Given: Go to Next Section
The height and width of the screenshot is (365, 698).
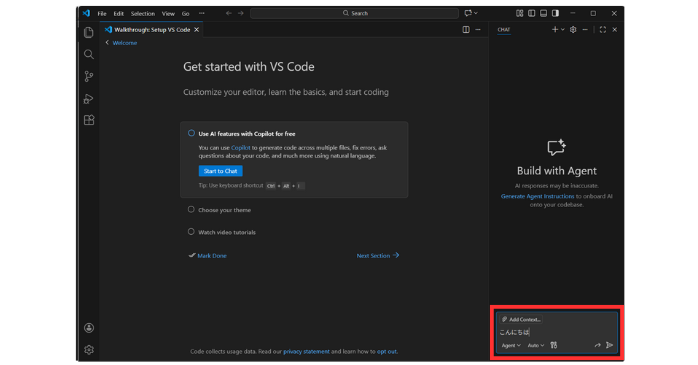Looking at the screenshot, I should click(x=377, y=256).
